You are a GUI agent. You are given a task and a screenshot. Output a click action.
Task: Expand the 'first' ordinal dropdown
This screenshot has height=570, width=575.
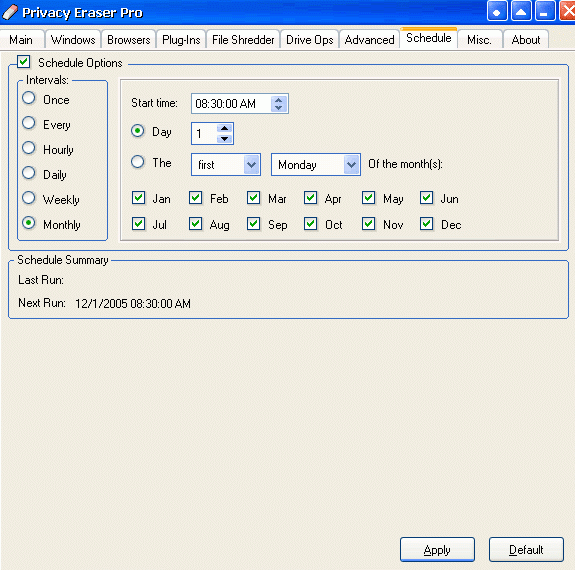click(x=251, y=165)
